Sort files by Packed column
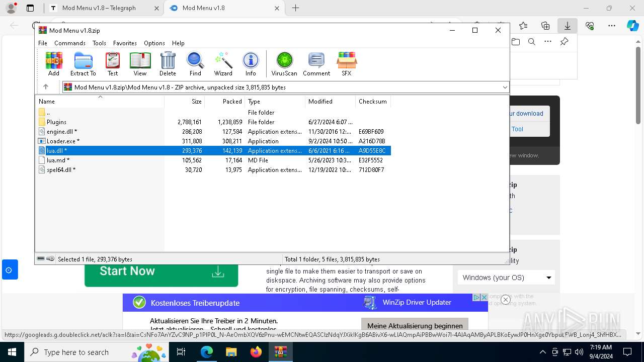644x362 pixels. click(x=224, y=102)
